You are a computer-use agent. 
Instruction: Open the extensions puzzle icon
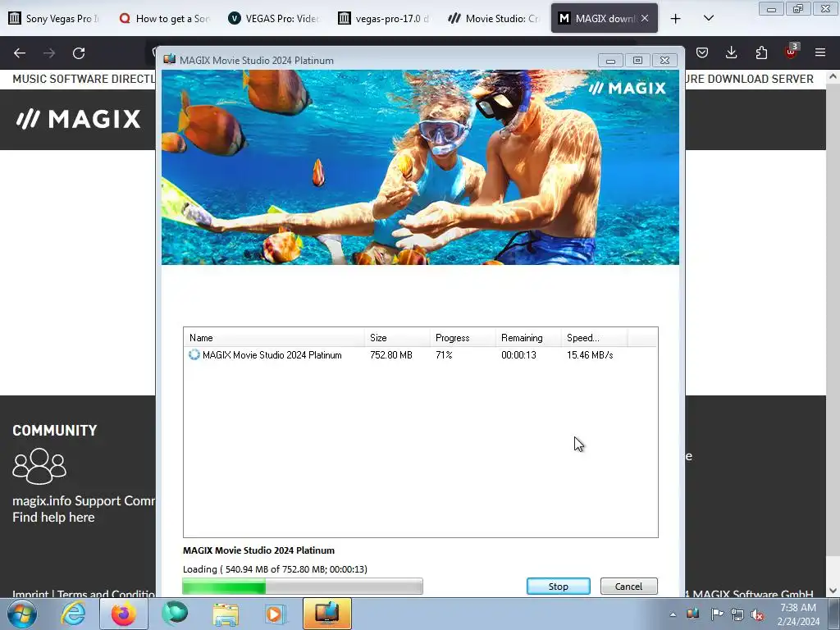(x=761, y=52)
